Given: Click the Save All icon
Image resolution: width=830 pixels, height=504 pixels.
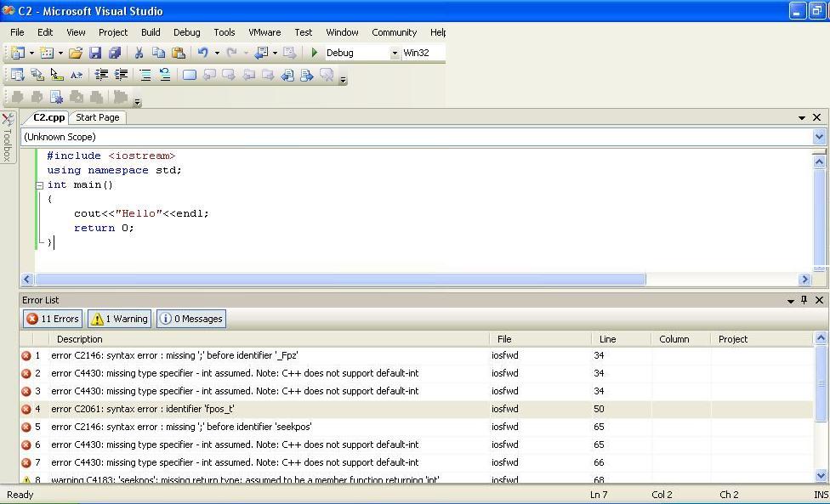Looking at the screenshot, I should tap(114, 53).
